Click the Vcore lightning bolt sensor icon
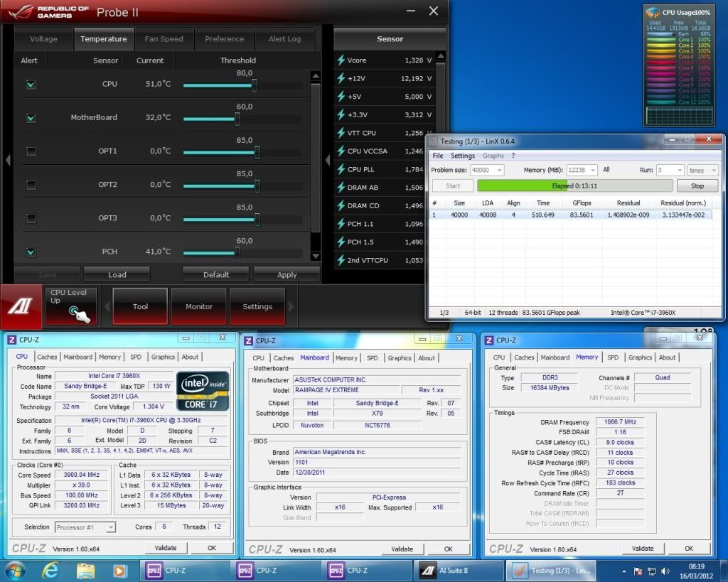 [x=341, y=60]
